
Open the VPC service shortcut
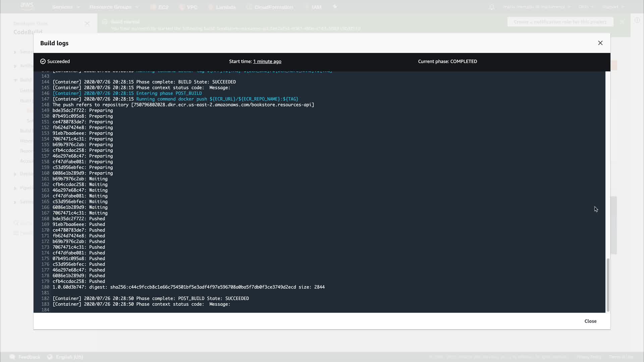192,7
